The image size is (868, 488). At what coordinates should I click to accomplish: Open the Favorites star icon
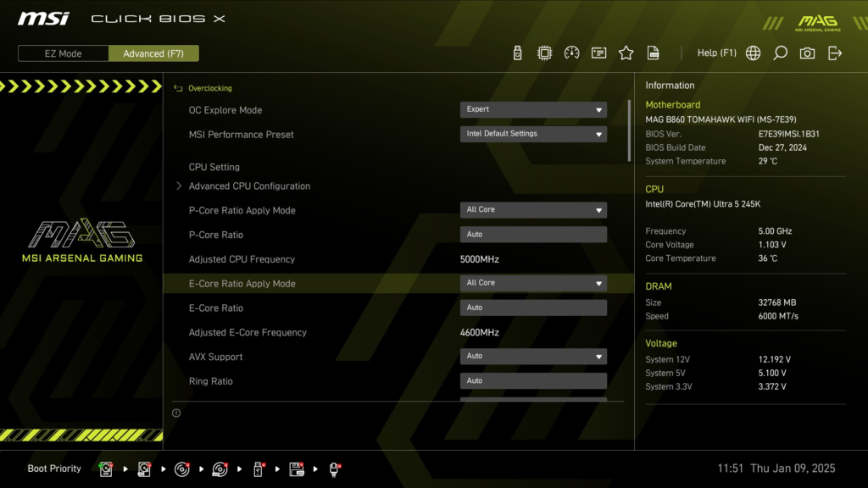[x=626, y=53]
